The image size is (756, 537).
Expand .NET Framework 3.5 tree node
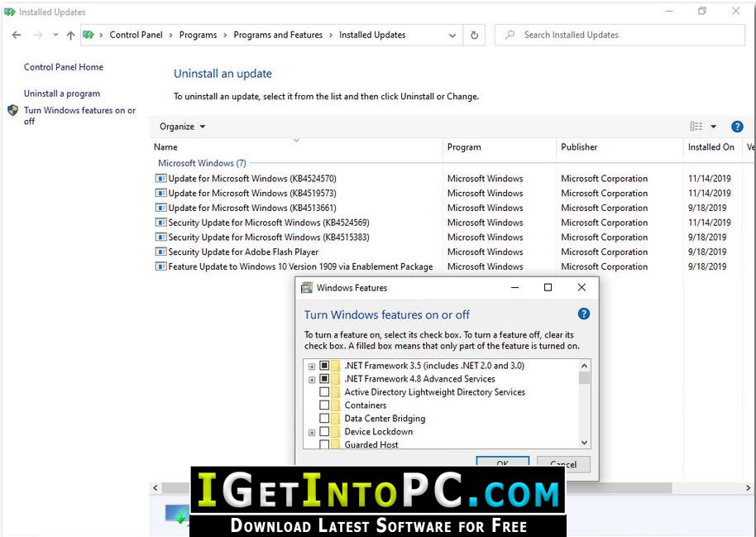pos(312,367)
